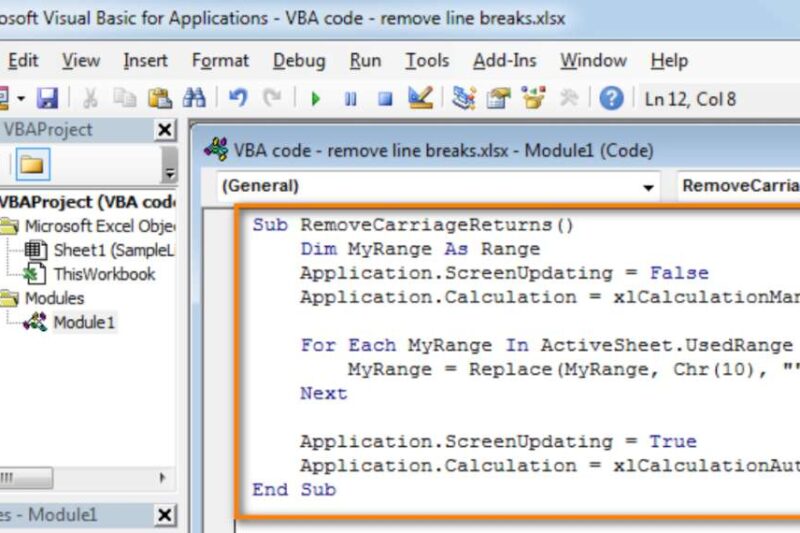Open VBA Help question mark icon
Image resolution: width=800 pixels, height=533 pixels.
click(x=611, y=98)
